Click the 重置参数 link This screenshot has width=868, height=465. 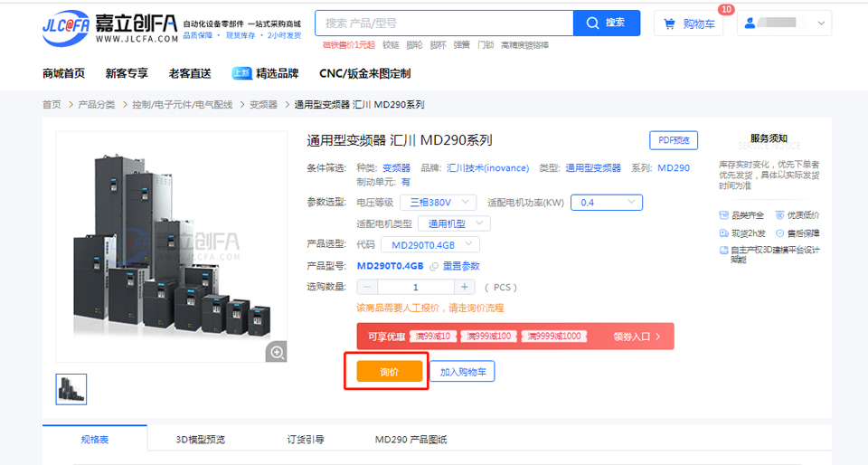[461, 266]
